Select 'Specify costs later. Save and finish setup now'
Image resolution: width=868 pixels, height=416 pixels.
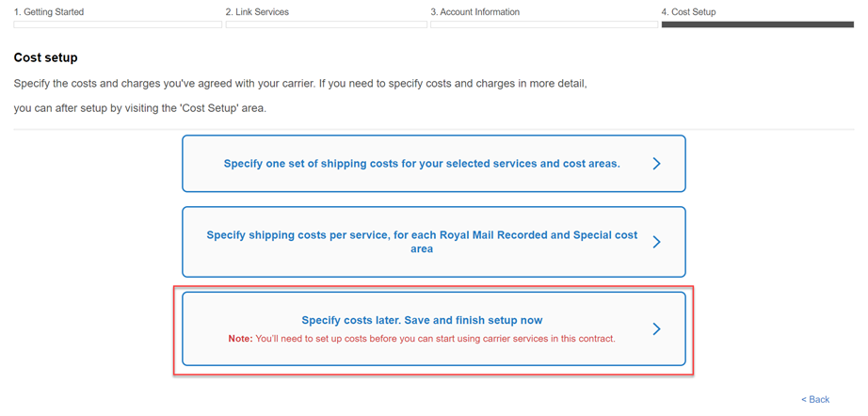(434, 328)
